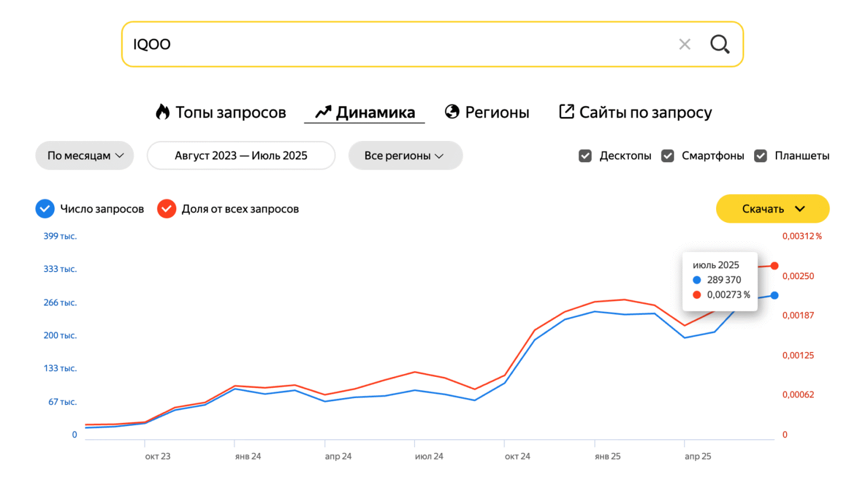
Task: Toggle the blue Число запросов series checkmark
Action: tap(45, 209)
